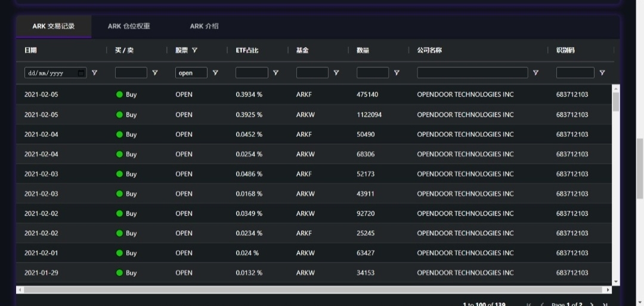Click the filter icon beside the 识别码 filter box
Viewport: 644px width, 306px height.
pyautogui.click(x=602, y=73)
